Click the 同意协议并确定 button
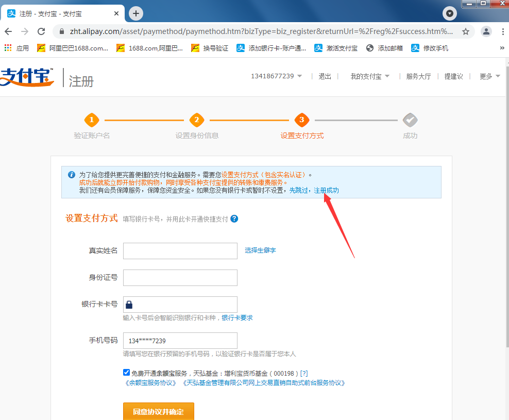Image resolution: width=509 pixels, height=420 pixels. (158, 411)
